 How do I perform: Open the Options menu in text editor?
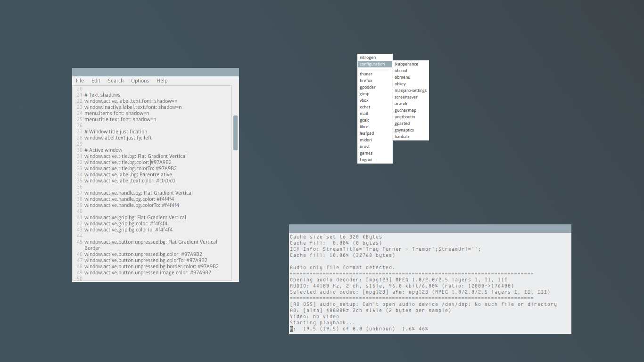(140, 81)
